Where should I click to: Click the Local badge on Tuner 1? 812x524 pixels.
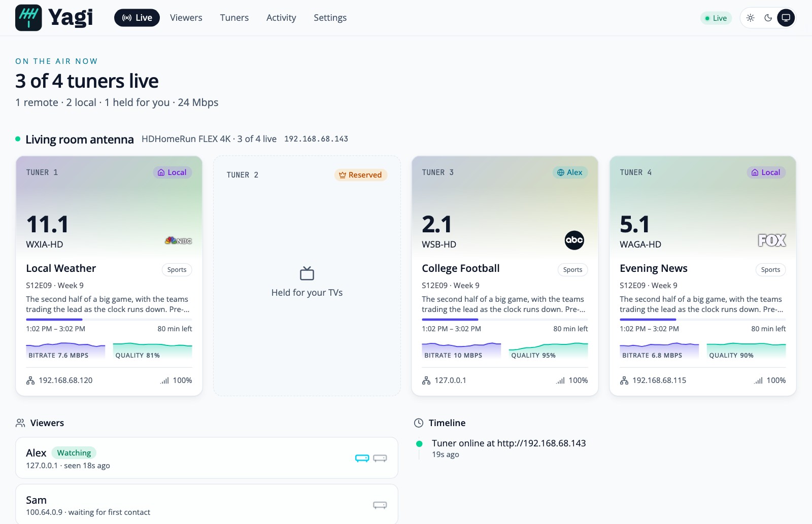(173, 172)
